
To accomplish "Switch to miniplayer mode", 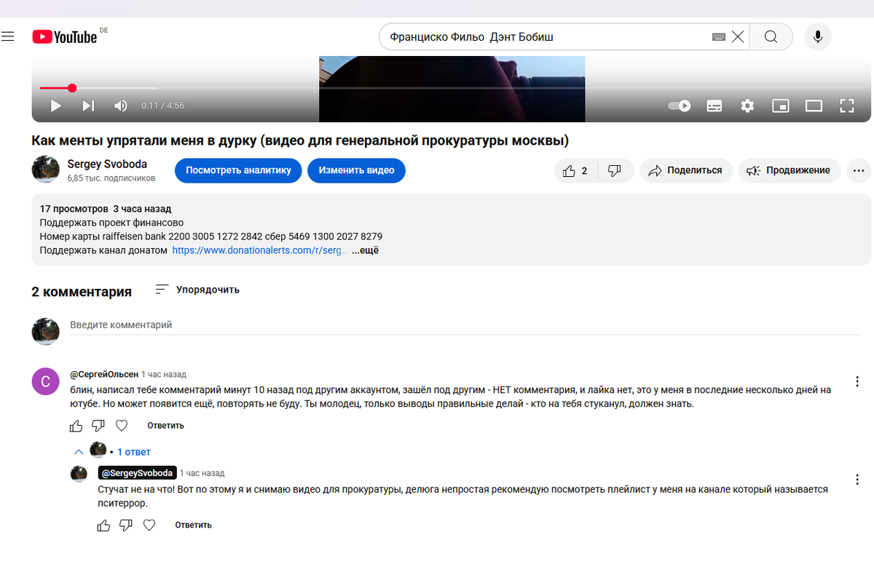I will click(780, 106).
